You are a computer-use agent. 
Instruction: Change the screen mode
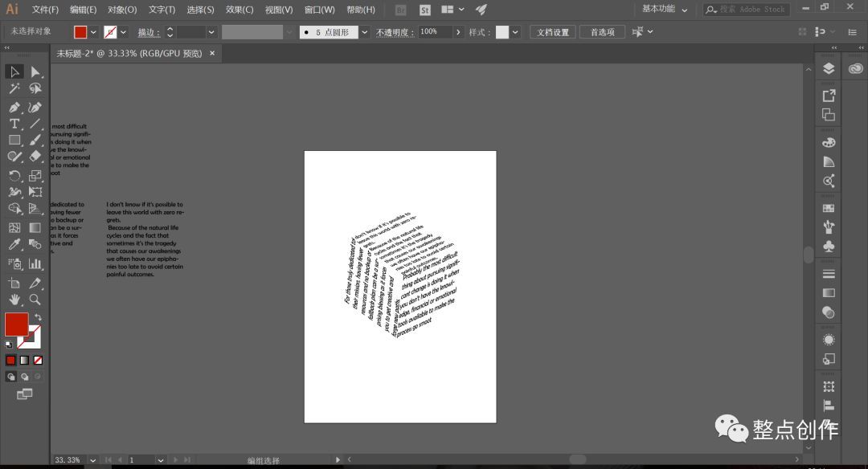(24, 394)
